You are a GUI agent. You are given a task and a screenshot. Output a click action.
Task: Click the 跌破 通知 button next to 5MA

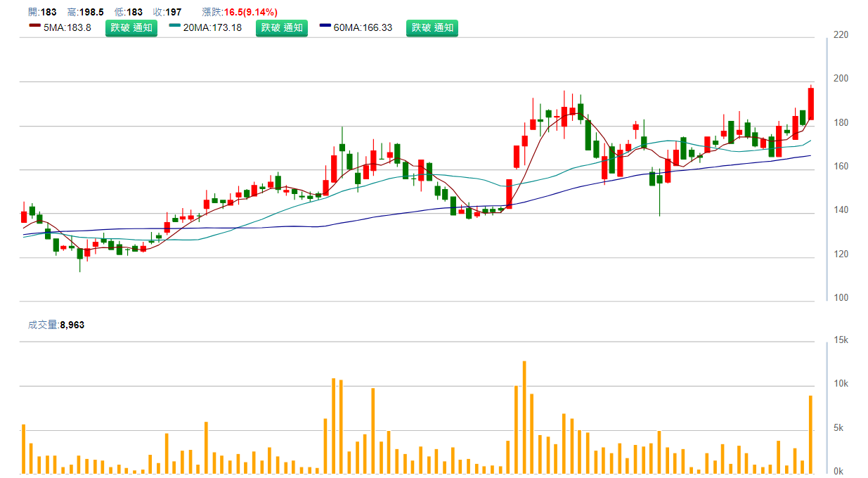[131, 28]
